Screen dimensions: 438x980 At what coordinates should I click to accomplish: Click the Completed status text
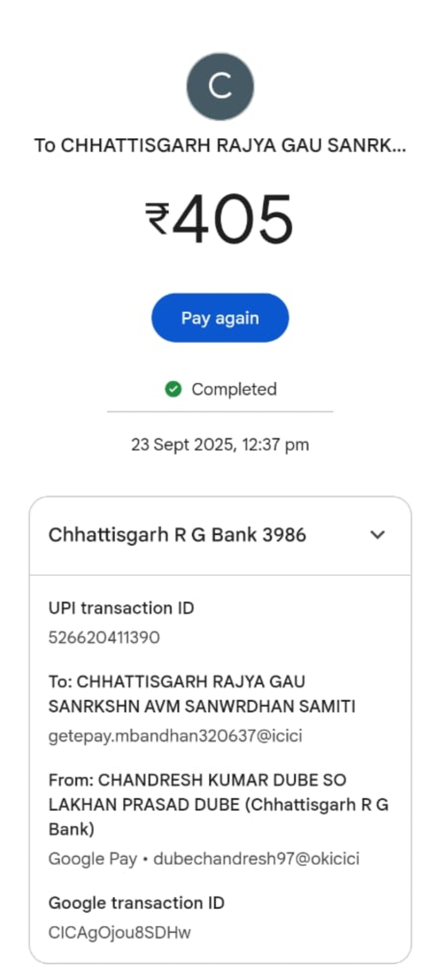pyautogui.click(x=234, y=389)
